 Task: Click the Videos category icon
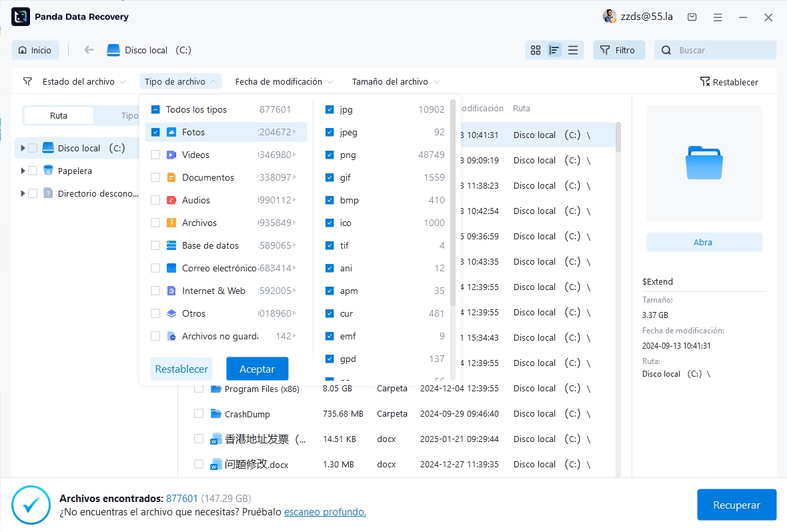pos(171,155)
